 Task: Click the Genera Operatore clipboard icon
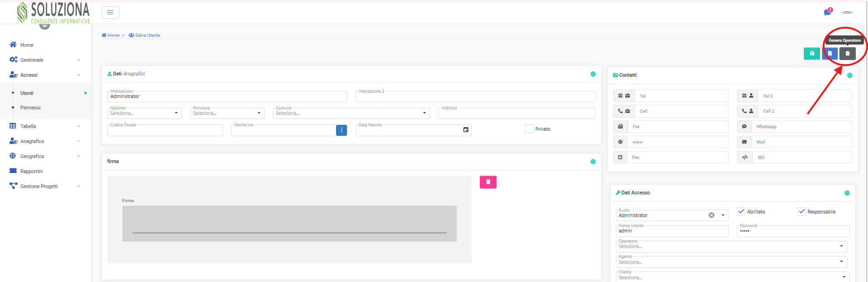coord(847,54)
